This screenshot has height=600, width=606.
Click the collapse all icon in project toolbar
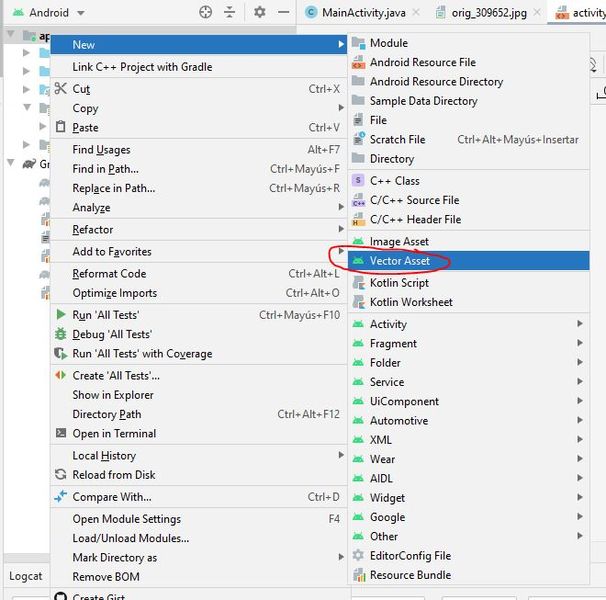point(229,12)
